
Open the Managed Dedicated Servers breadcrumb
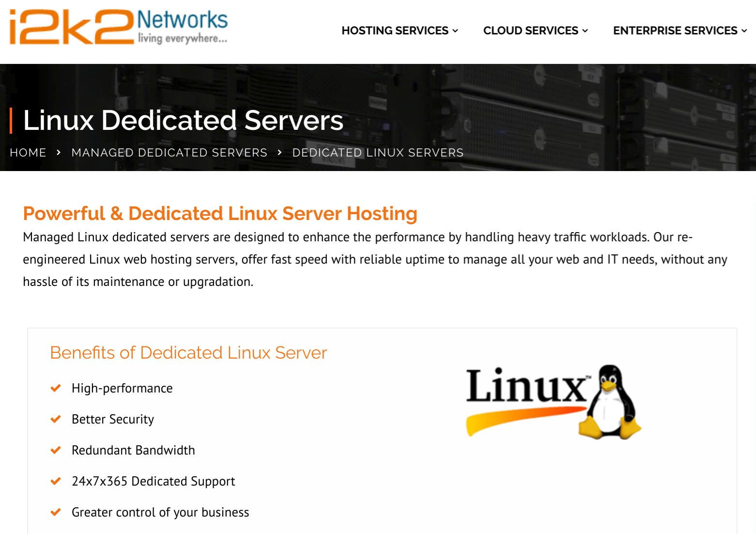coord(170,153)
